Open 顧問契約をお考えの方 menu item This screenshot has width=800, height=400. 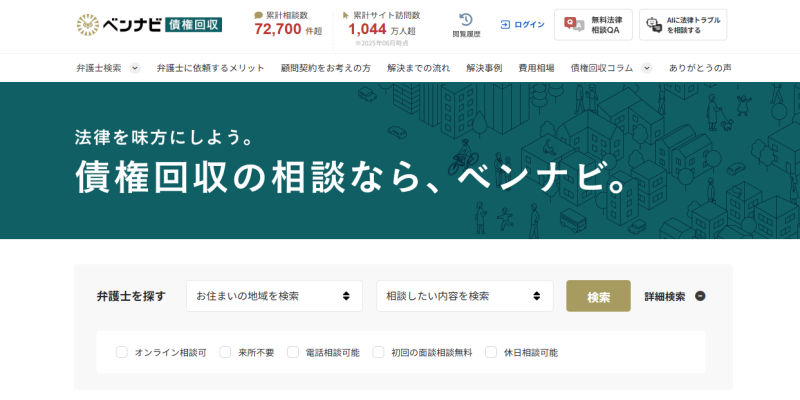point(326,68)
